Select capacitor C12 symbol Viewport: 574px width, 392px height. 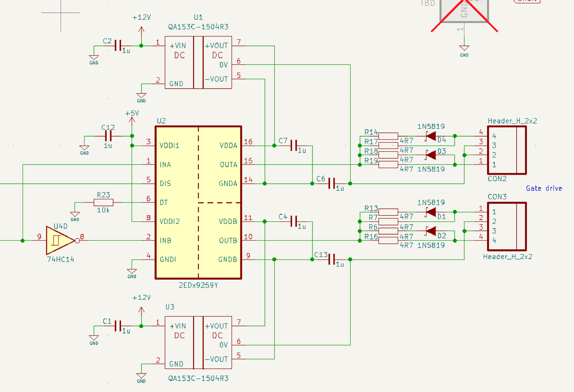point(108,136)
